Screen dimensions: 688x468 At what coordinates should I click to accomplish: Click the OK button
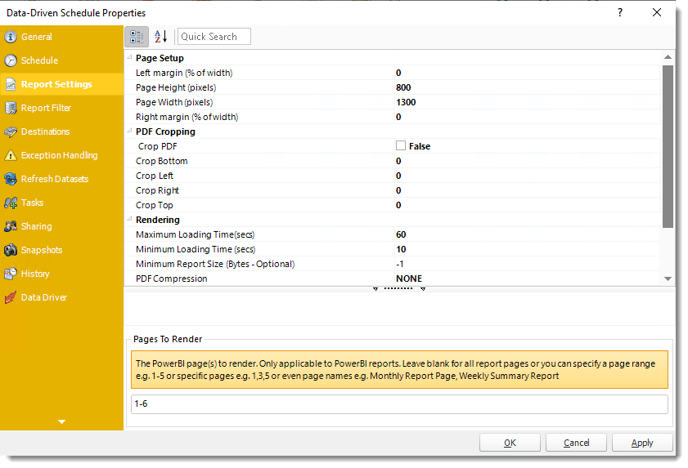[510, 443]
